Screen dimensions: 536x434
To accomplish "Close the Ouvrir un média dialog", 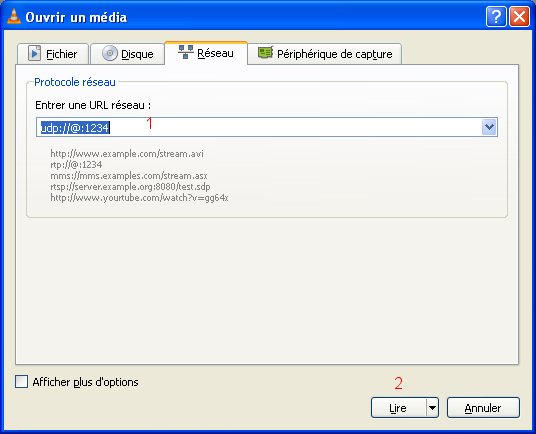I will tap(519, 16).
